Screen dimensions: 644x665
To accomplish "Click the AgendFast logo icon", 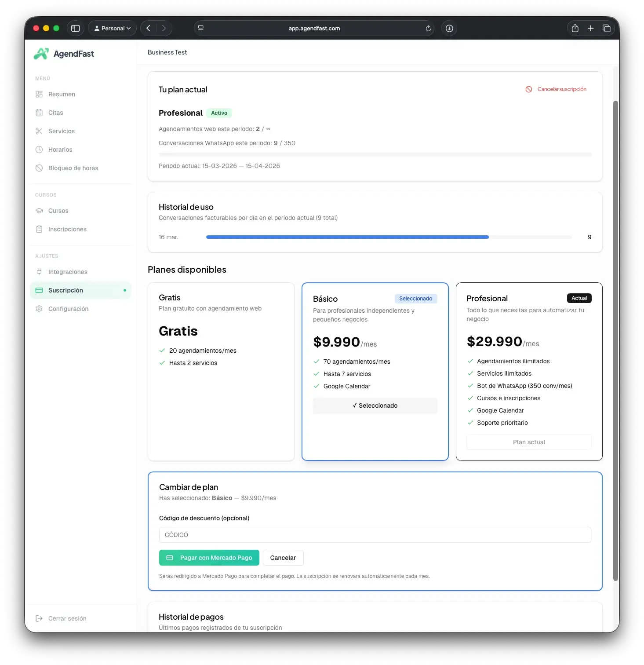I will click(x=41, y=54).
